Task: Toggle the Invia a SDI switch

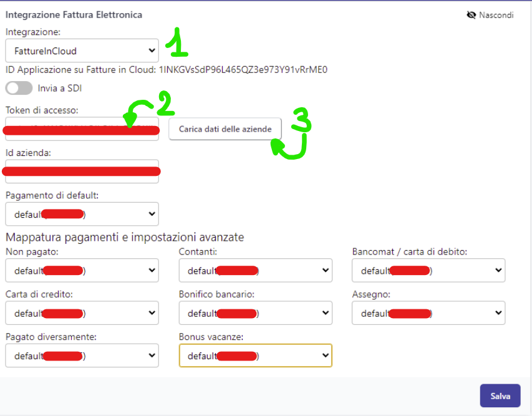Action: click(x=19, y=88)
